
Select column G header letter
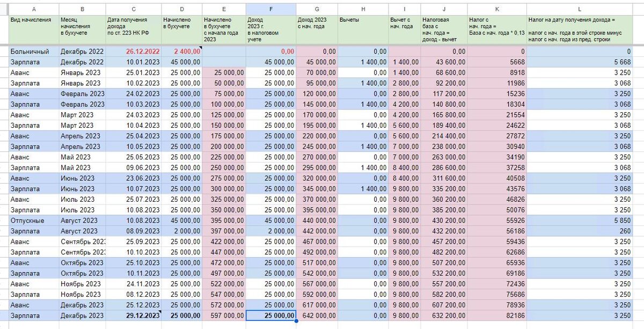coord(317,9)
